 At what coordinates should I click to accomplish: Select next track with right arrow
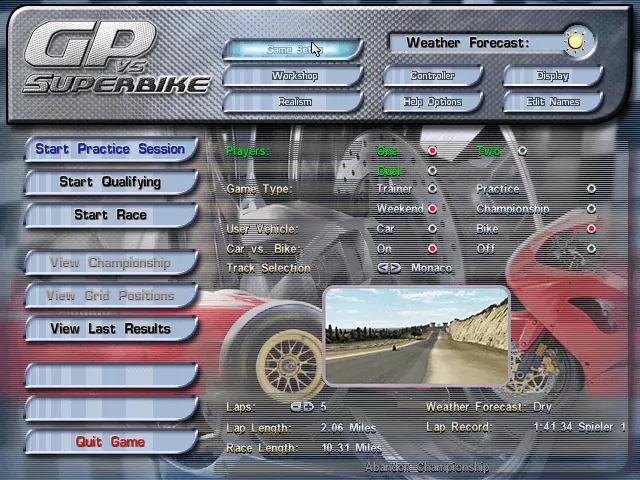click(x=395, y=268)
